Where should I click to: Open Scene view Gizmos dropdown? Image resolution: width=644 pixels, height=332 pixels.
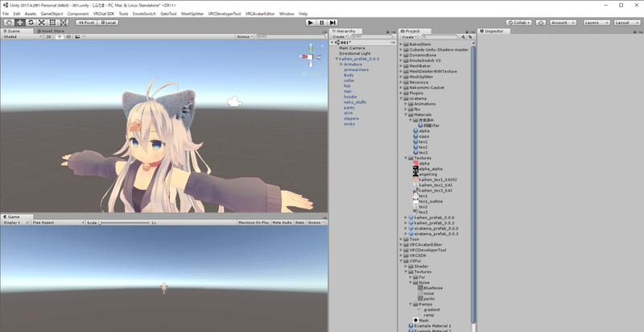point(245,36)
